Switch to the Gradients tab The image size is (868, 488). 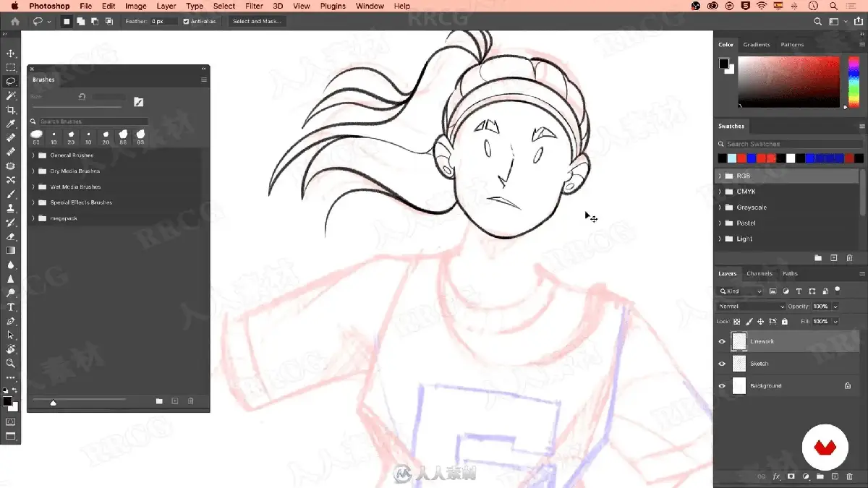click(x=757, y=45)
